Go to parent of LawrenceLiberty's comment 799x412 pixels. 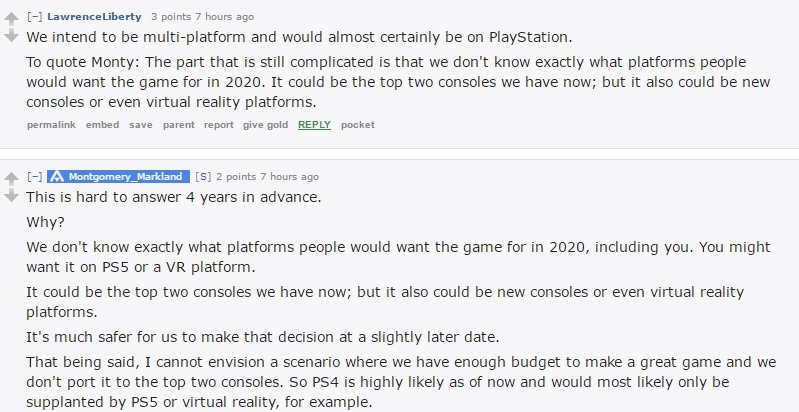pos(179,125)
